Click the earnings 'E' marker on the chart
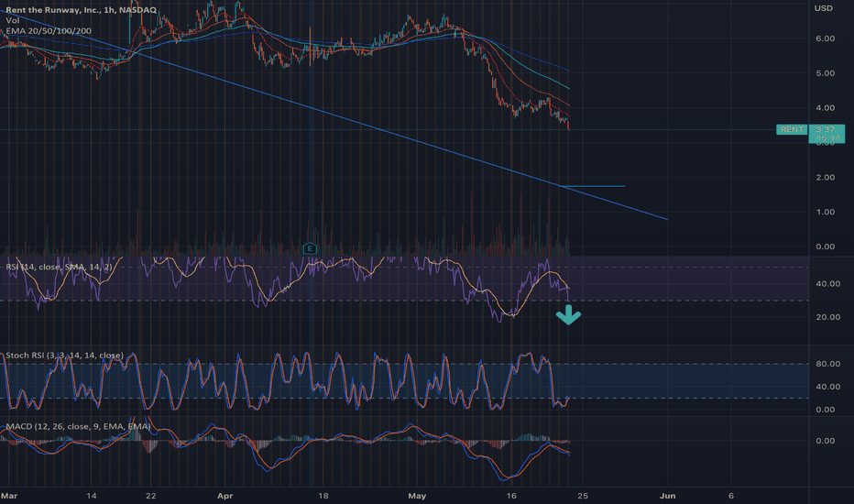This screenshot has width=854, height=504. coord(310,248)
